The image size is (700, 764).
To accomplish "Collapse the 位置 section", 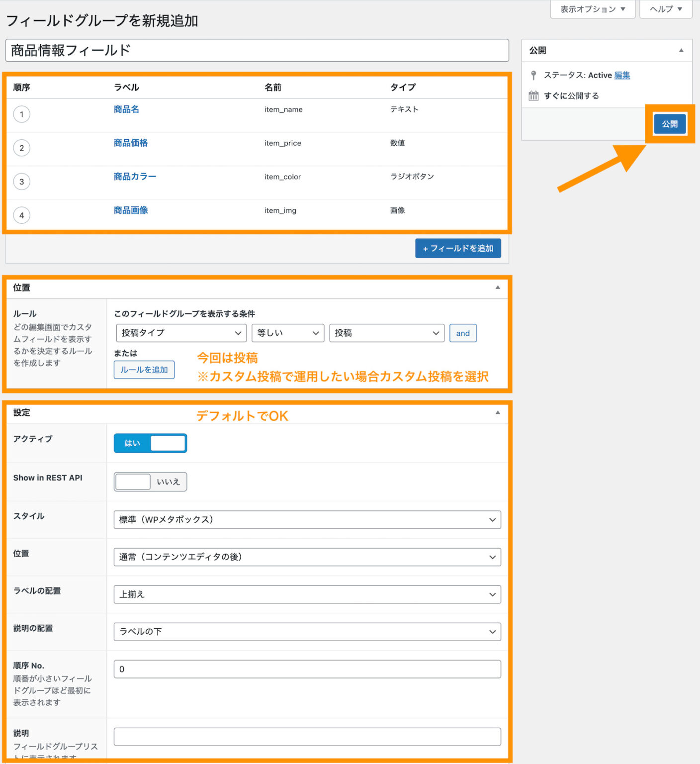I will [498, 287].
